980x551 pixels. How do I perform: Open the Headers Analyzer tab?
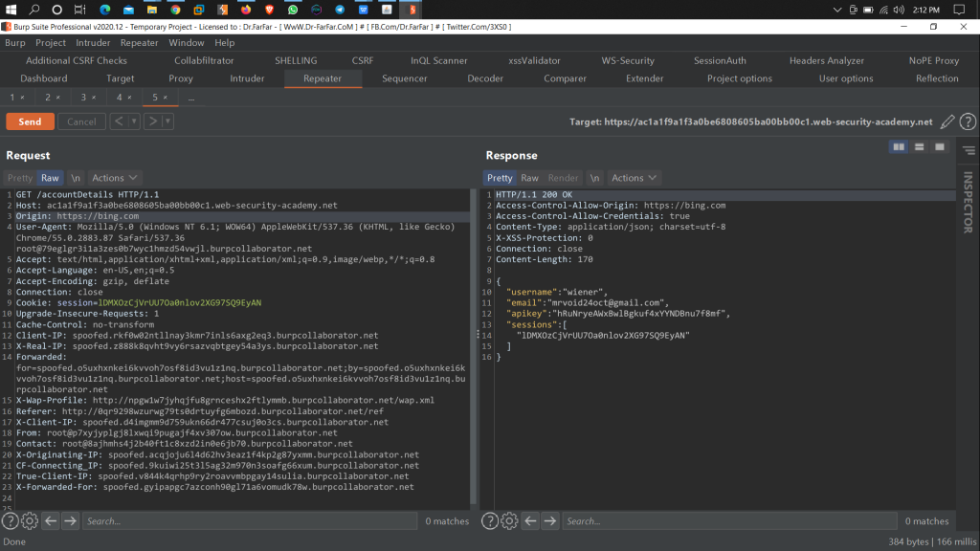[826, 60]
